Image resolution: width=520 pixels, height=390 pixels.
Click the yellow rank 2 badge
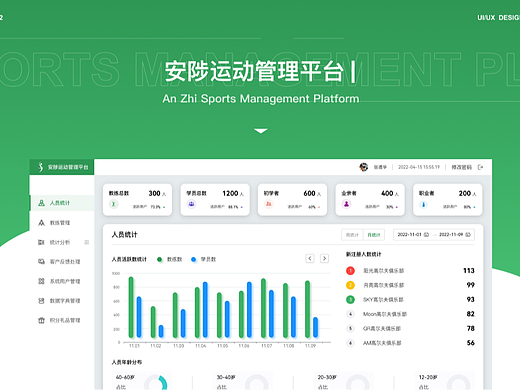[x=350, y=285]
